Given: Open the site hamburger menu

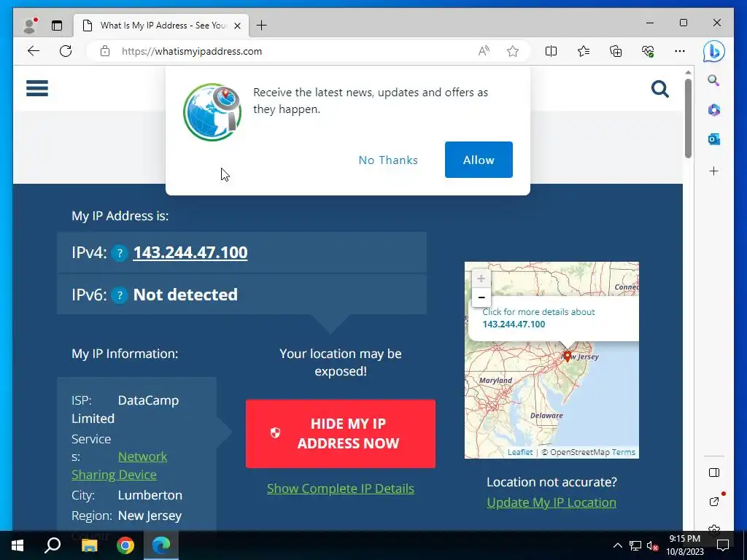Looking at the screenshot, I should (x=37, y=88).
